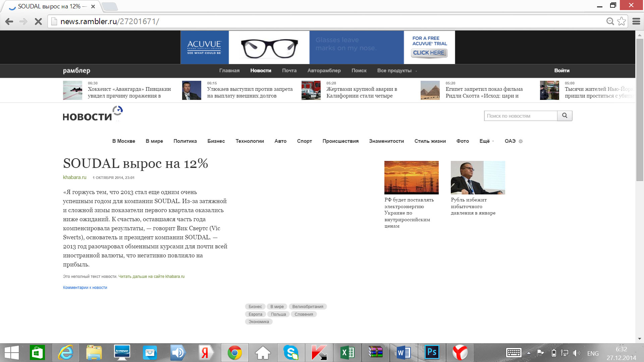Open the home icon app on the taskbar
The image size is (644, 362).
pyautogui.click(x=263, y=353)
